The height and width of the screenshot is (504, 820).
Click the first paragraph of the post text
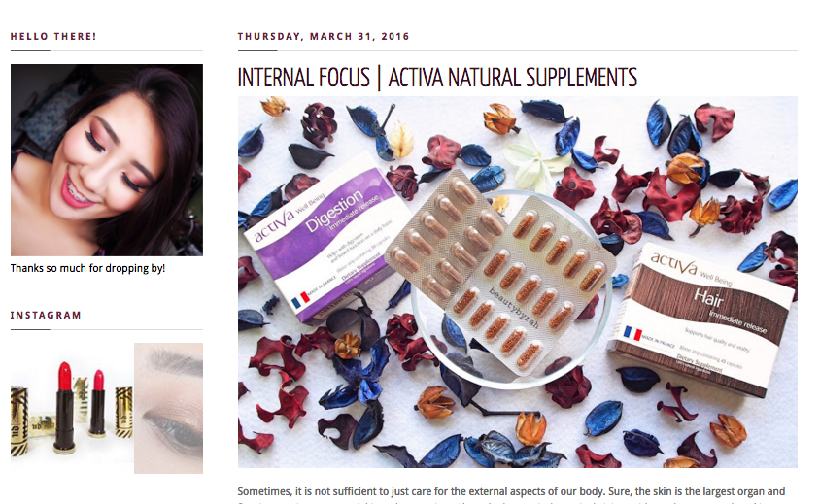click(x=511, y=495)
